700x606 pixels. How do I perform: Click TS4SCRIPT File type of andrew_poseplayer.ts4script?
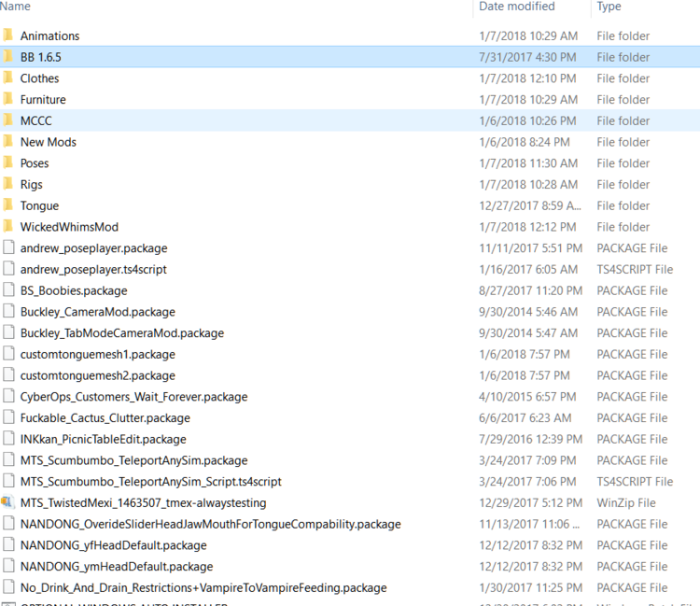click(635, 270)
